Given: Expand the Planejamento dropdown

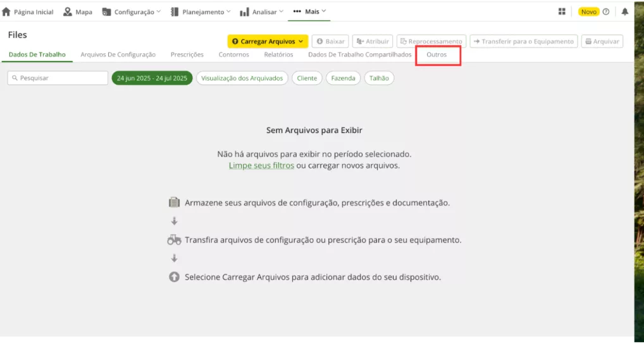Looking at the screenshot, I should [201, 12].
